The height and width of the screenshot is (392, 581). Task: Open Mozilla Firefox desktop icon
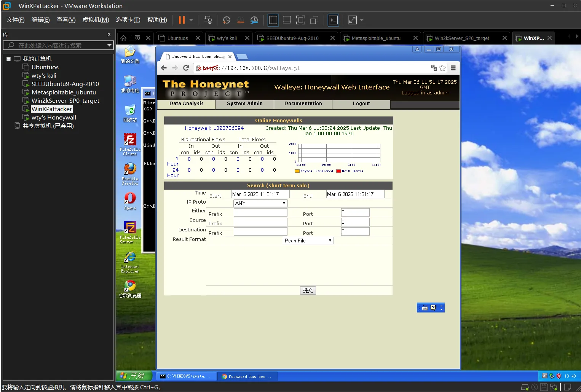tap(130, 174)
